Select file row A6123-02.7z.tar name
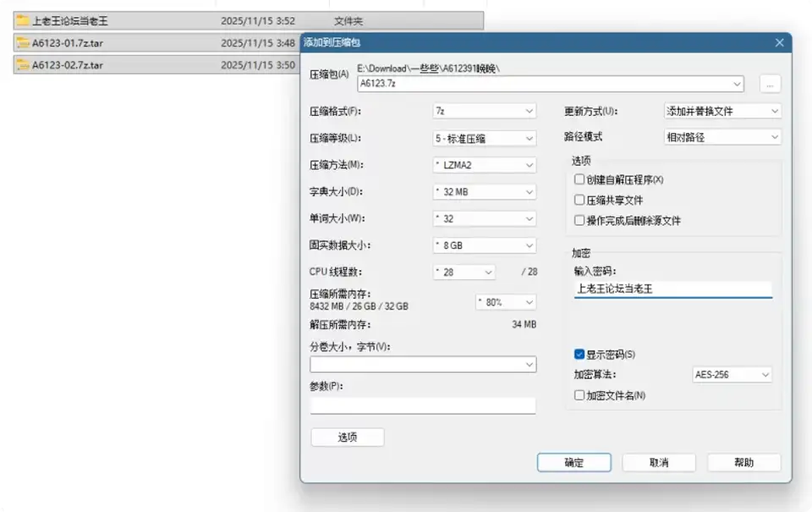Viewport: 812px width, 512px height. coord(68,65)
